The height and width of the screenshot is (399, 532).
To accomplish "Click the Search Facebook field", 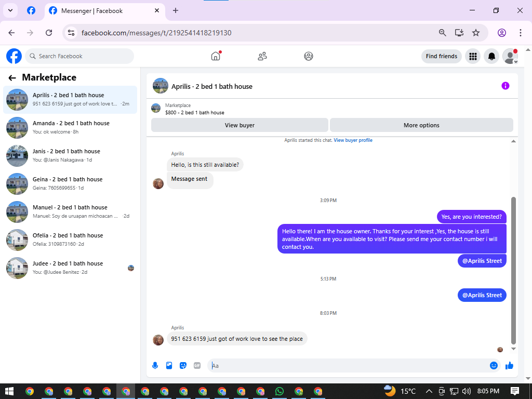I will tap(79, 56).
